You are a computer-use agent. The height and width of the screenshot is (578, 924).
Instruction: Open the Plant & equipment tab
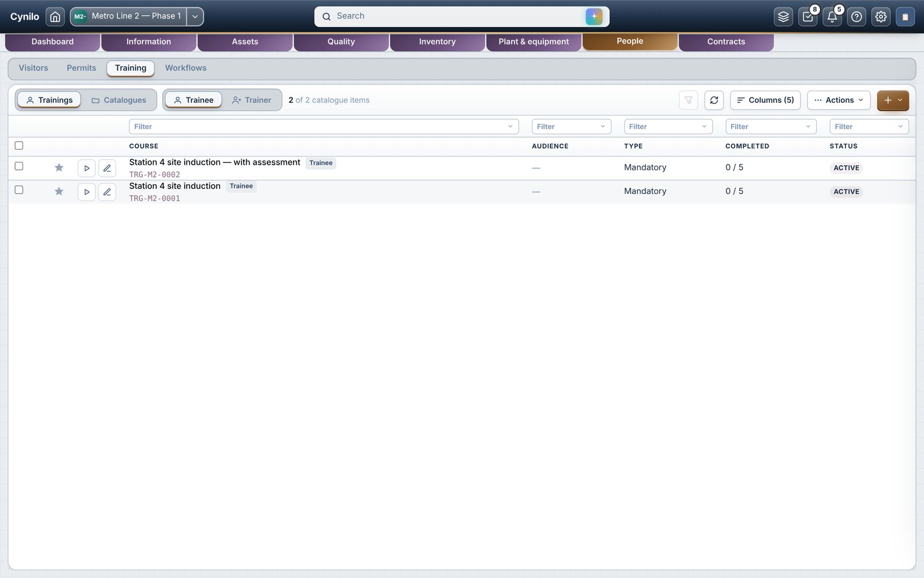(x=534, y=42)
